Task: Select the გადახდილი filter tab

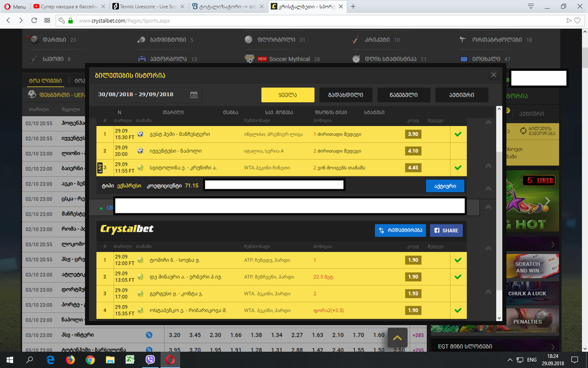Action: [346, 95]
